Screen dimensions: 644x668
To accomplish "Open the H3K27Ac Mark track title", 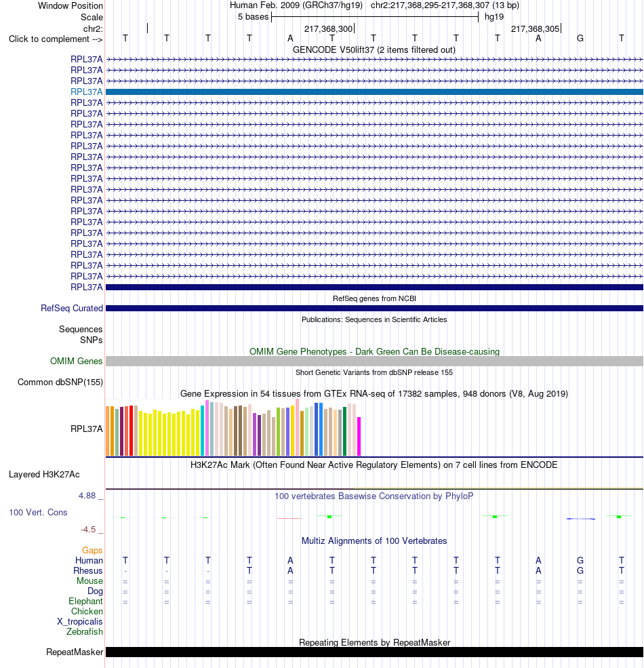I will click(374, 465).
